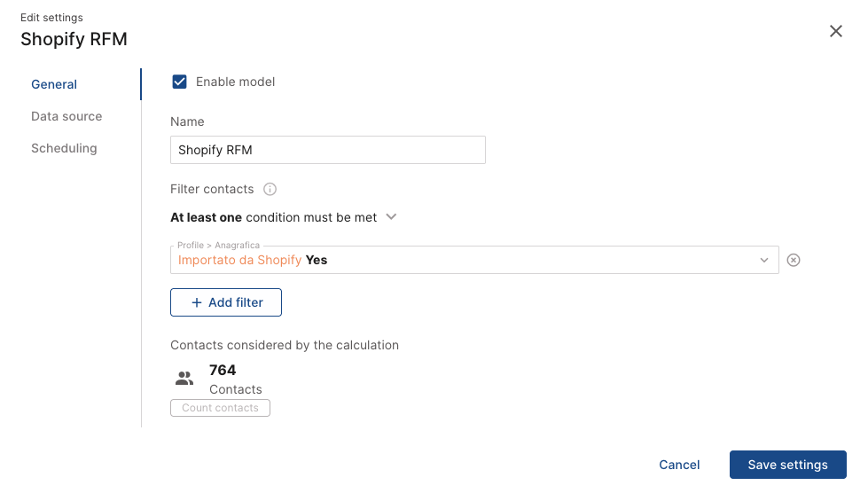
Task: Click the Count contacts button
Action: pos(220,408)
